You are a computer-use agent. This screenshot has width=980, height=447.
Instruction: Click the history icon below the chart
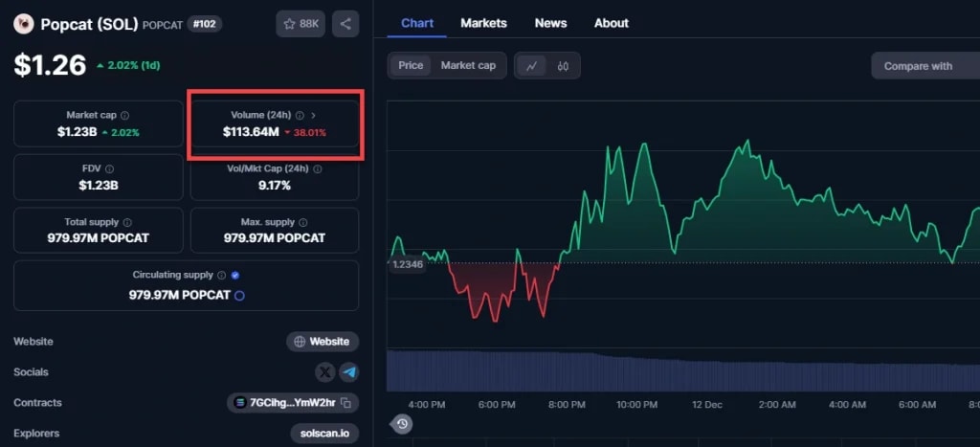pos(402,424)
